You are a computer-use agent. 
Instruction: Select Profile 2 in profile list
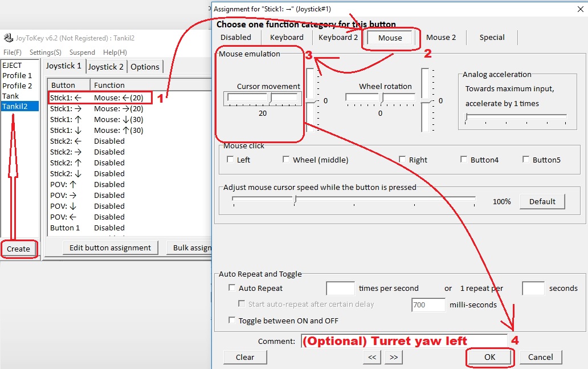click(x=20, y=86)
